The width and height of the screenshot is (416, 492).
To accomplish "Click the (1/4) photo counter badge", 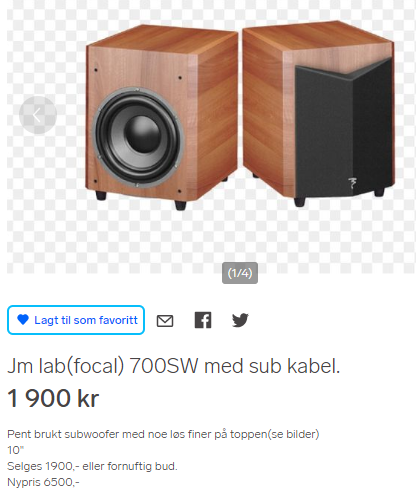I will pyautogui.click(x=240, y=273).
